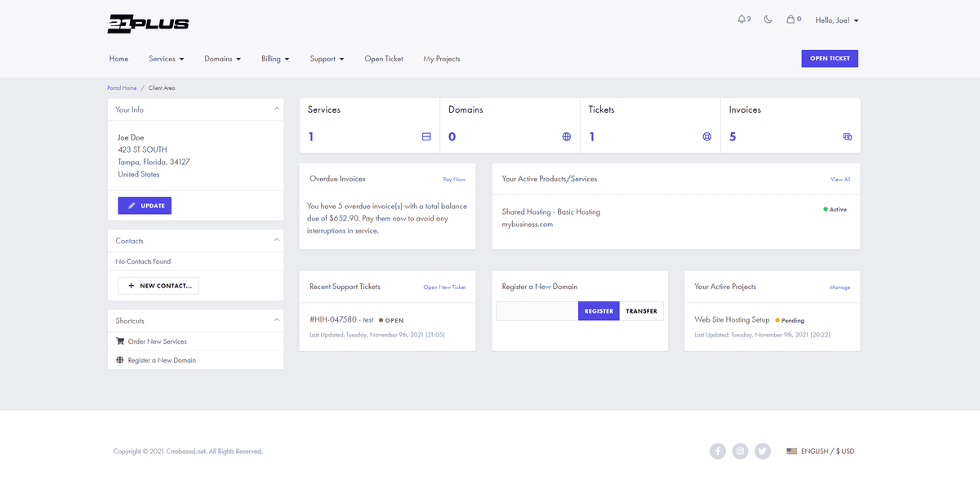
Task: Open My Projects from the navigation
Action: (441, 58)
